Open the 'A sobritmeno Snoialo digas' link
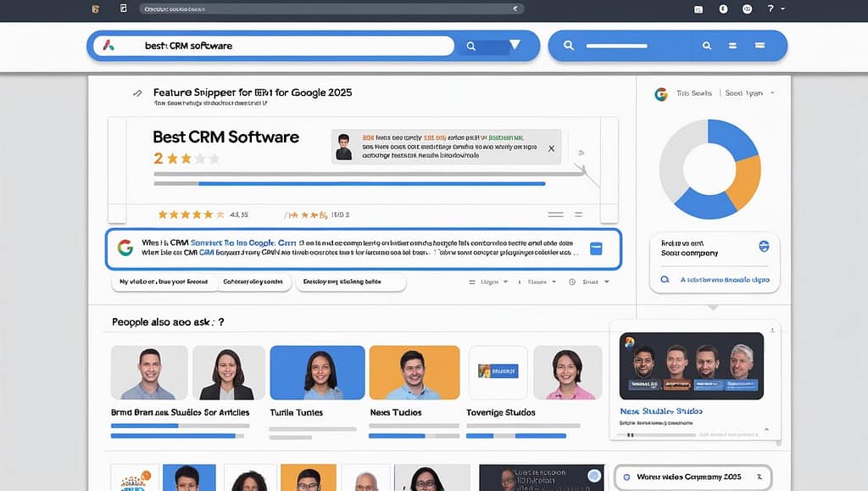 click(x=725, y=280)
